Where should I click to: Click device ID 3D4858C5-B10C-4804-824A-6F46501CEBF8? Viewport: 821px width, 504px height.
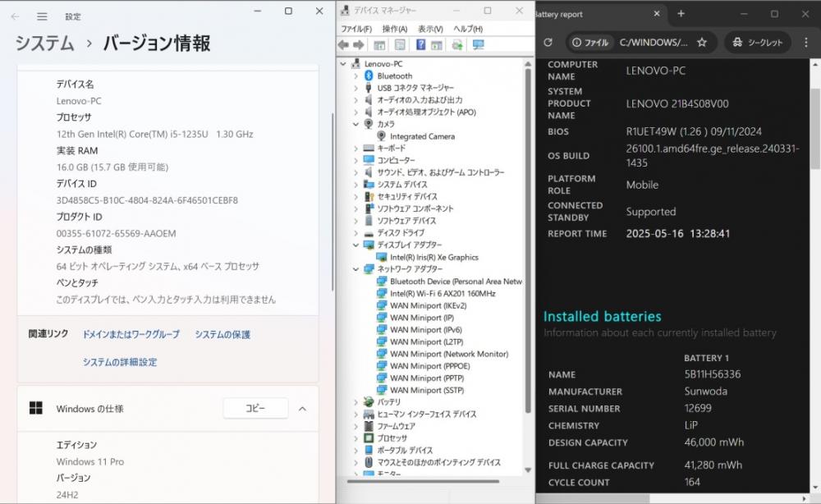tap(147, 200)
